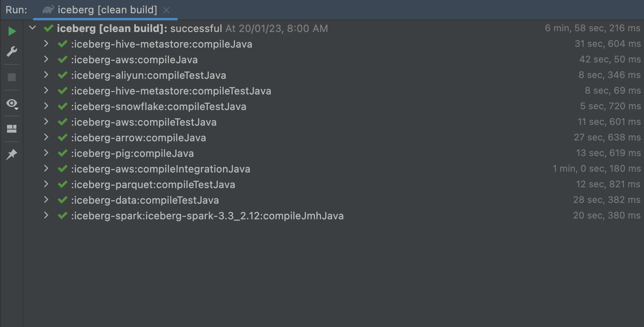Collapse the iceberg clean build root node
Image resolution: width=644 pixels, height=327 pixels.
click(32, 28)
